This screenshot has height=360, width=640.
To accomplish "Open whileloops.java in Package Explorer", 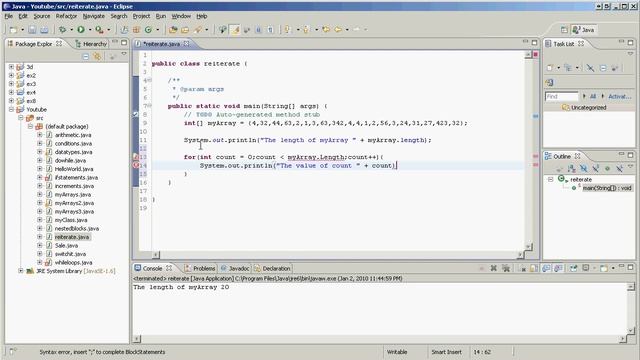I will pyautogui.click(x=73, y=262).
